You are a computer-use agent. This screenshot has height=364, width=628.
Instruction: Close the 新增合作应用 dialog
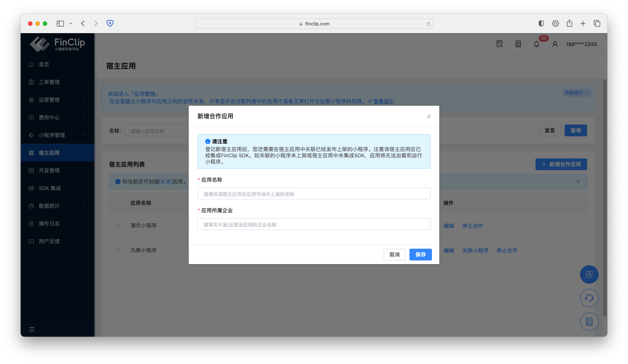click(429, 116)
